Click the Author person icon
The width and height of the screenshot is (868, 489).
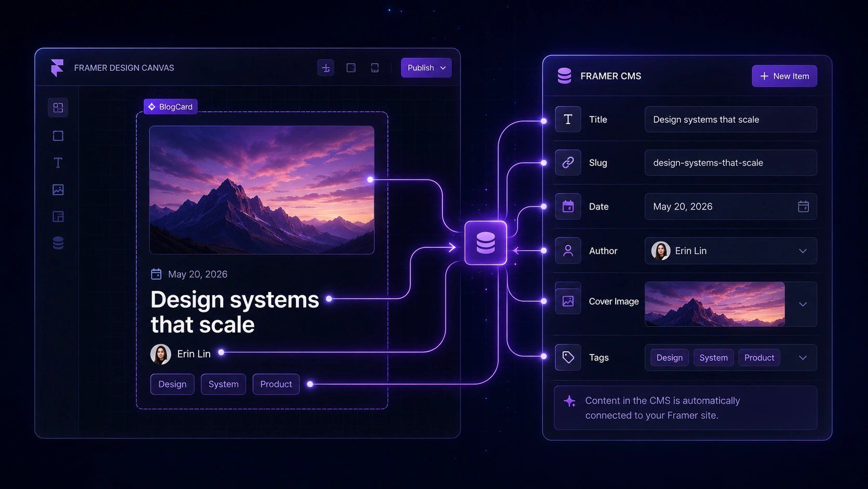coord(568,251)
